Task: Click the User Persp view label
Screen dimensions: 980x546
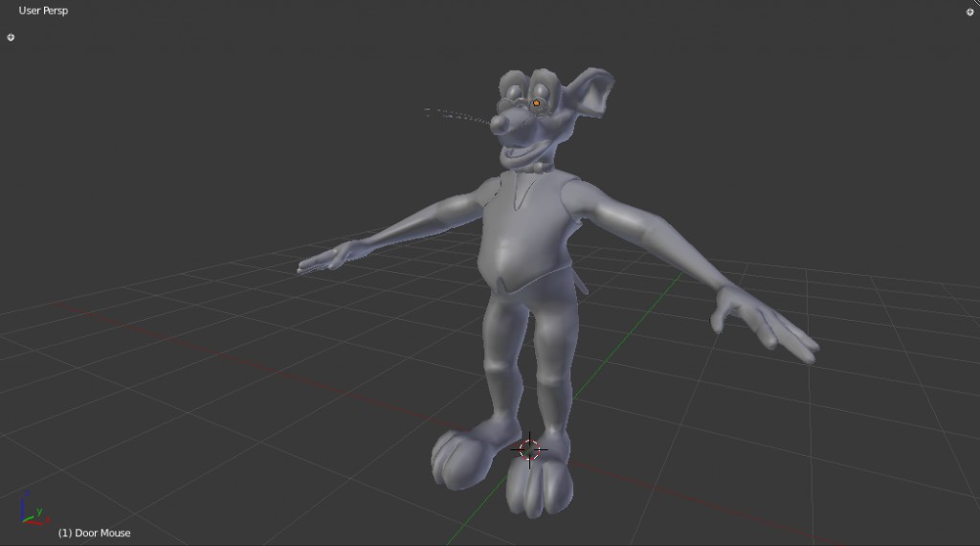Action: (x=43, y=11)
